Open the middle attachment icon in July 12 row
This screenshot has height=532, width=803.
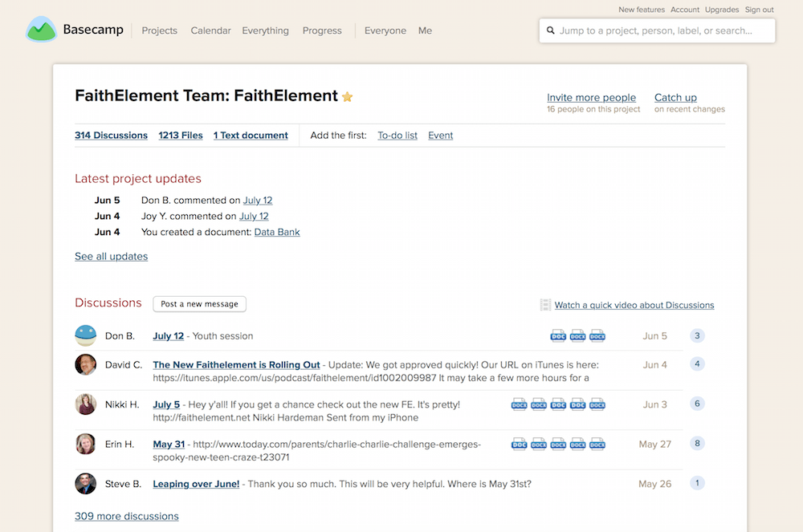click(x=577, y=335)
